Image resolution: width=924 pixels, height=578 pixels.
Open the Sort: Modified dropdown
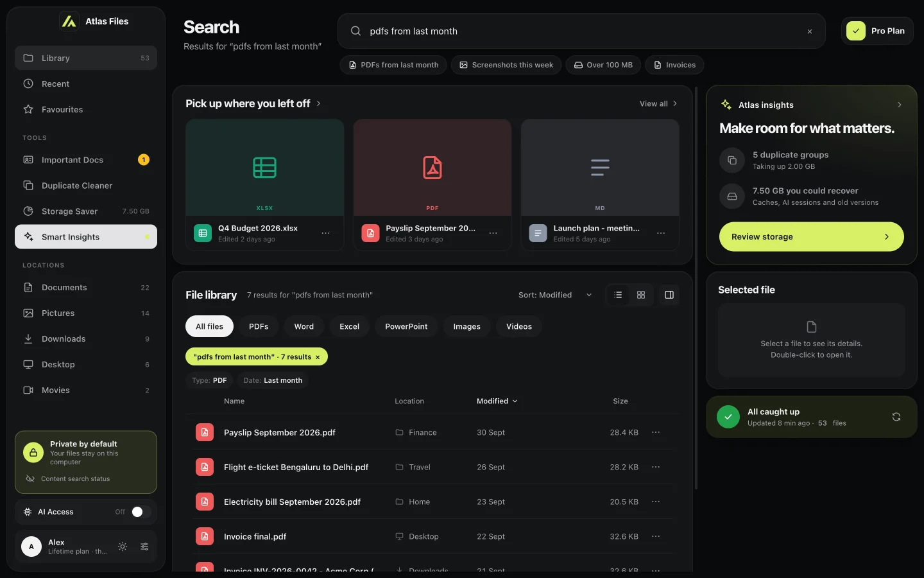555,295
